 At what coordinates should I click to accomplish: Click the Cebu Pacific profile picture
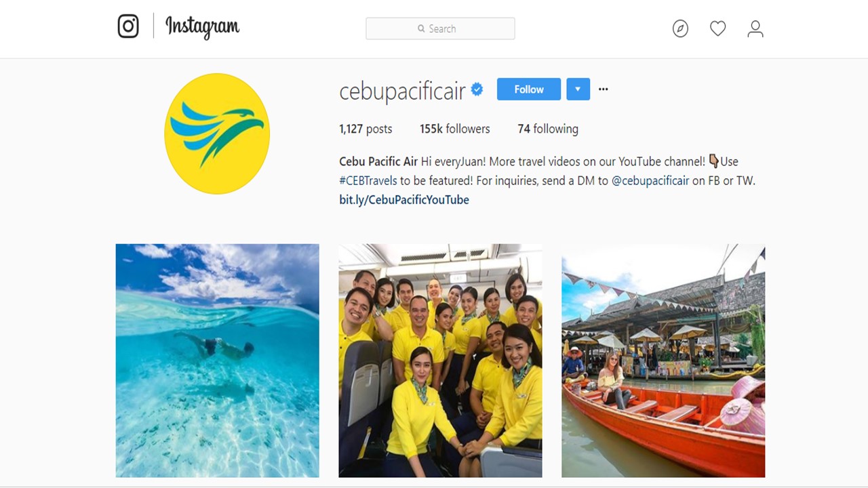[217, 134]
